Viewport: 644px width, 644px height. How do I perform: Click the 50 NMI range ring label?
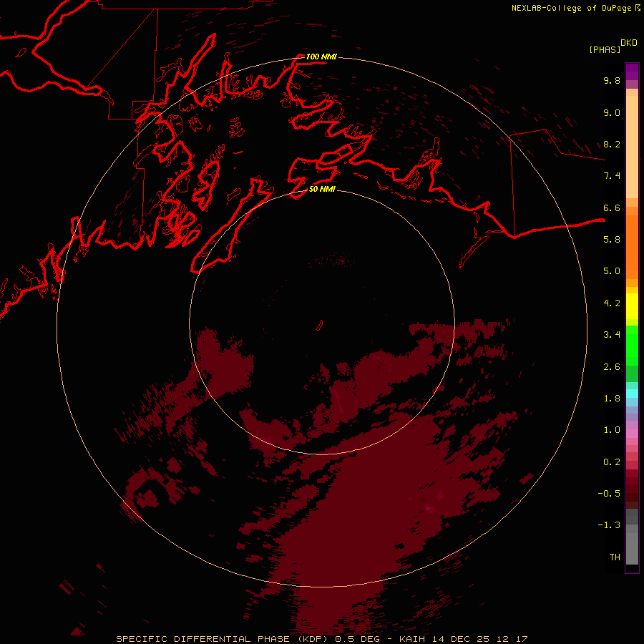pyautogui.click(x=321, y=189)
